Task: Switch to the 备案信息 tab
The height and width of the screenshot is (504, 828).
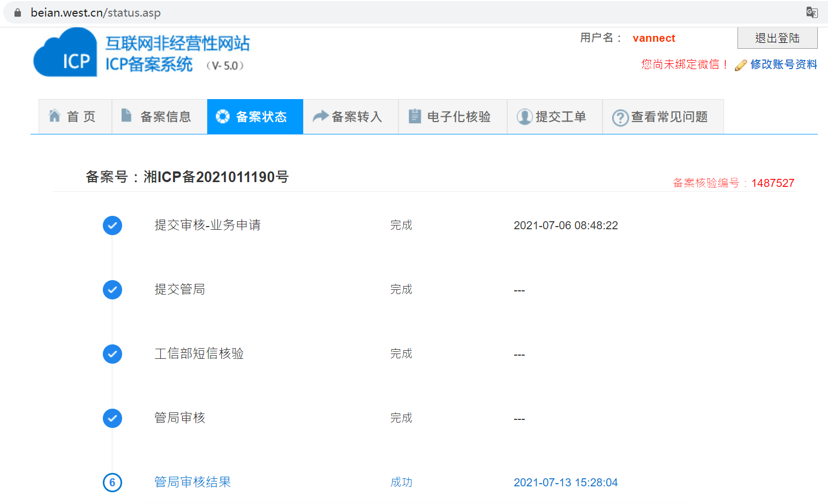Action: 159,117
